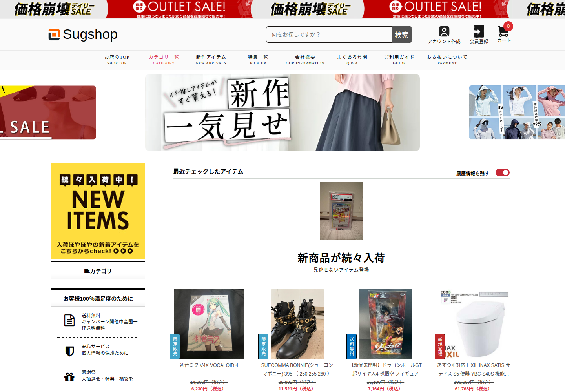The width and height of the screenshot is (565, 392).
Task: Open カテゴリ一覧 category menu
Action: coord(164,60)
